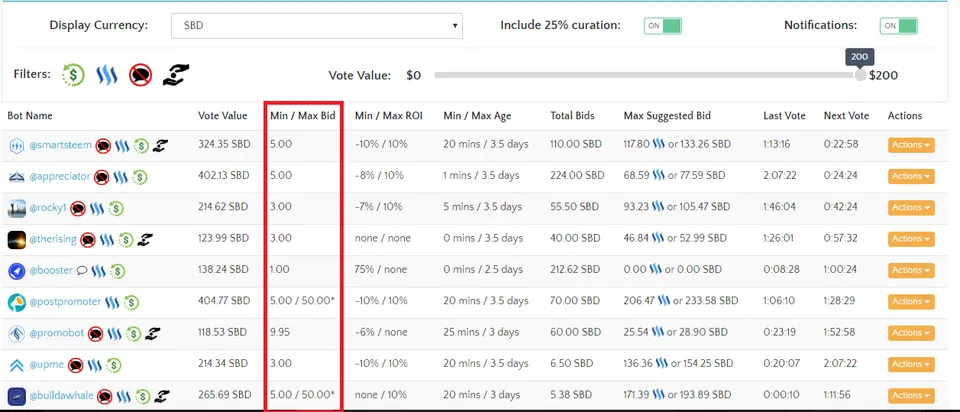The image size is (960, 412).
Task: Open Actions dropdown for @appreciator
Action: coord(911,176)
